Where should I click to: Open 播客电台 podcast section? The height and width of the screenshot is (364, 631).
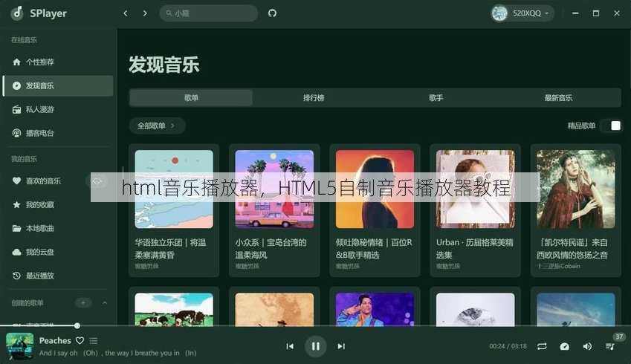coord(57,133)
